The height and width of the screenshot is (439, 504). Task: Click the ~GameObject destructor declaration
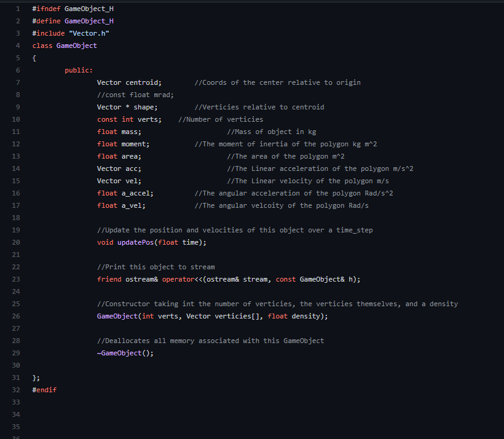pos(125,353)
